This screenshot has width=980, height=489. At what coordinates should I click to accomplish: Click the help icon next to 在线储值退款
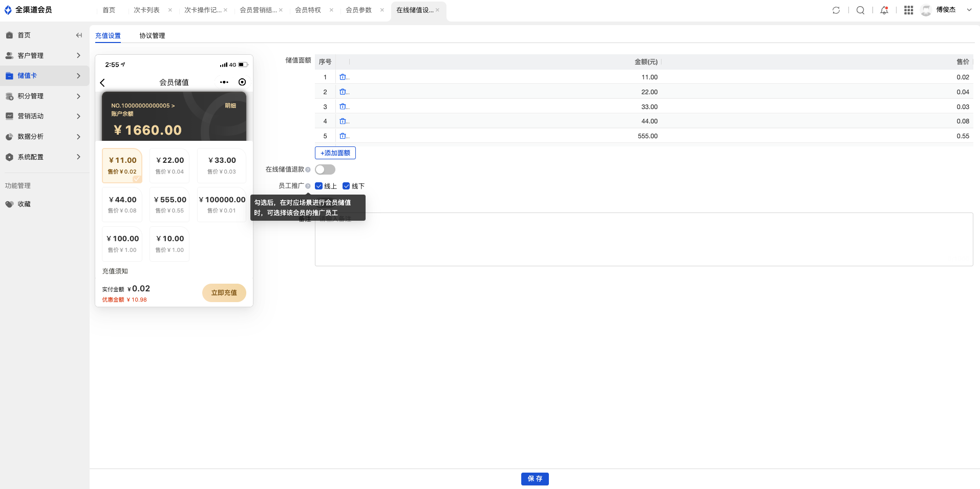[x=308, y=169]
